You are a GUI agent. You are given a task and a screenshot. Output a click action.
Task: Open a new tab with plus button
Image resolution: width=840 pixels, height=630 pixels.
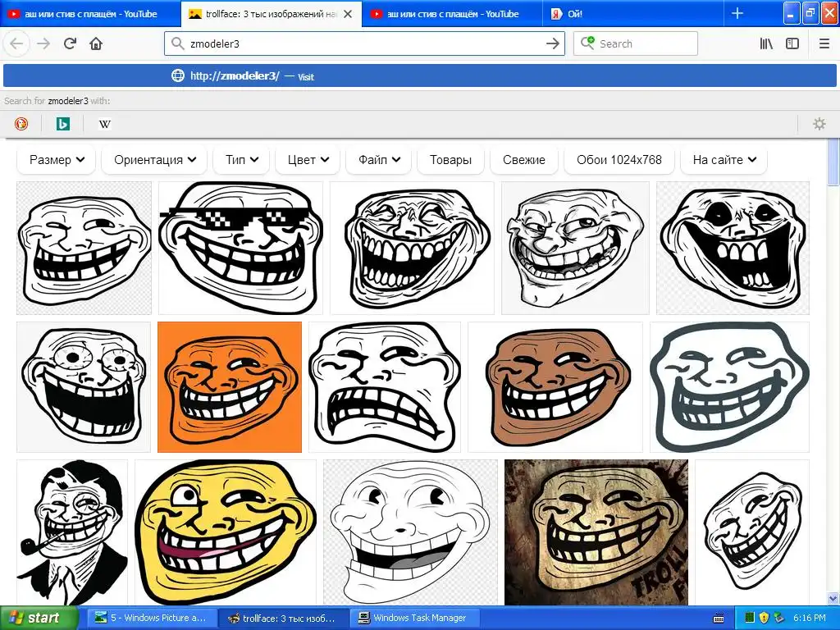click(x=737, y=13)
